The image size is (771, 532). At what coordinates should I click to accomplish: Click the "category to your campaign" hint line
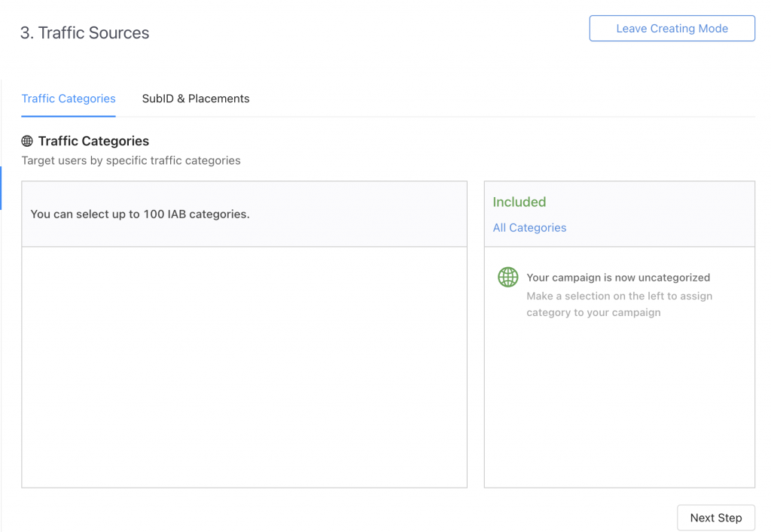(x=593, y=312)
